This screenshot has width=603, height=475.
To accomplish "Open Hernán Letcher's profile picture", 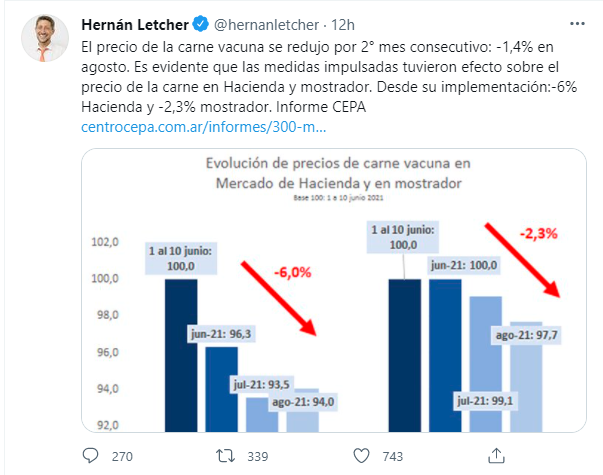I will click(x=45, y=38).
